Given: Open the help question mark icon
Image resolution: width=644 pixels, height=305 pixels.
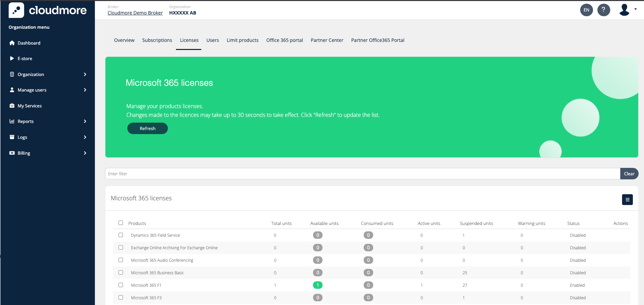Looking at the screenshot, I should (604, 10).
